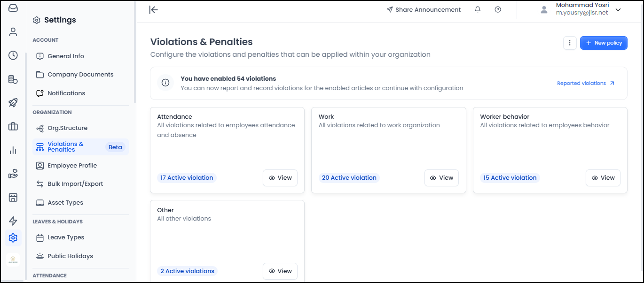Open the rocket icon in left rail
Viewport: 644px width, 283px height.
(x=13, y=103)
